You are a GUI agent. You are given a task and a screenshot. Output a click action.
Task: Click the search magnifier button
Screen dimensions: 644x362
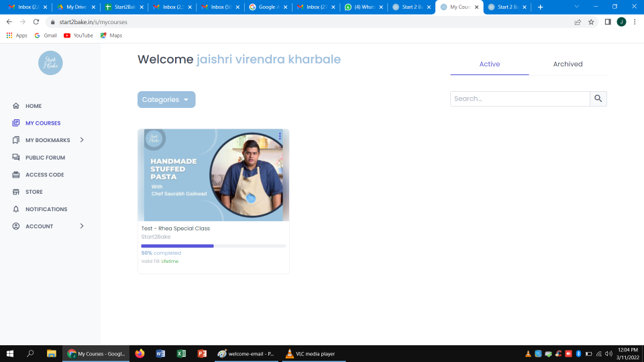(598, 99)
